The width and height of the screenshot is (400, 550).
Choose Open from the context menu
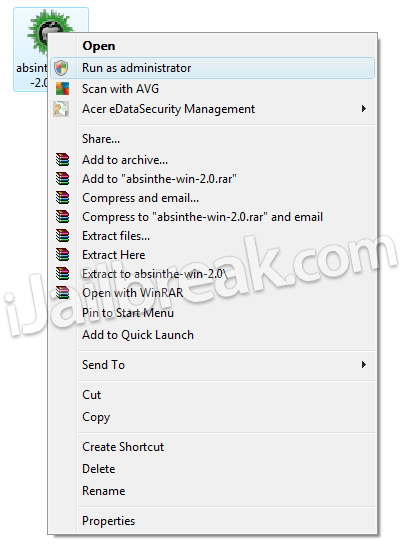[99, 46]
